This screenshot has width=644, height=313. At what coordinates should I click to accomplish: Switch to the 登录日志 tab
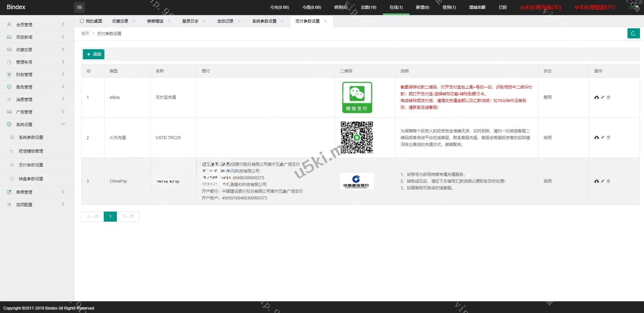pyautogui.click(x=190, y=21)
